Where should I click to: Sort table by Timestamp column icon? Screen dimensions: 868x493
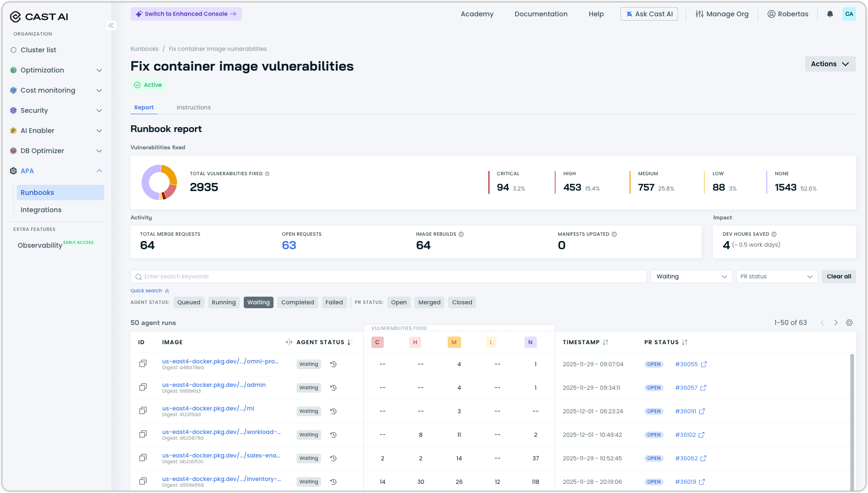click(606, 342)
